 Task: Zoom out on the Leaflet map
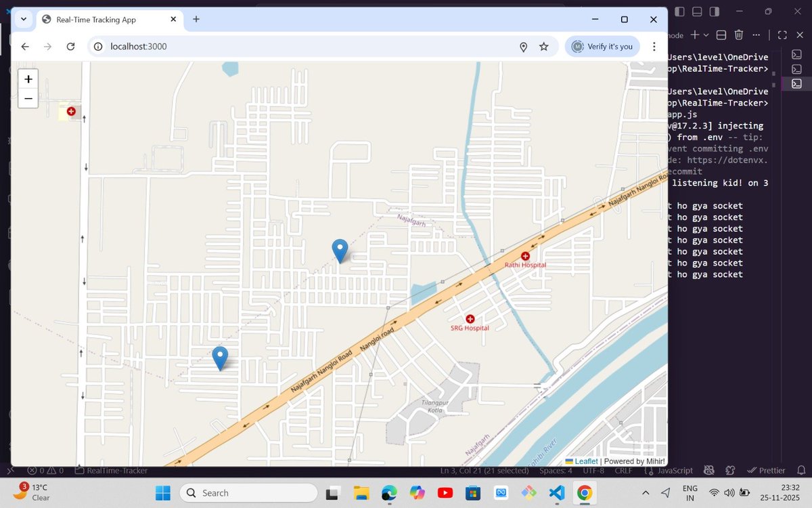click(x=28, y=99)
